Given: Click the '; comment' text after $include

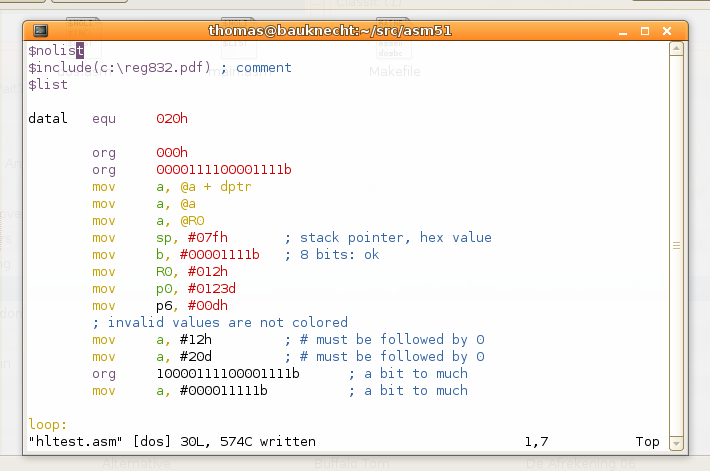Looking at the screenshot, I should pyautogui.click(x=256, y=67).
